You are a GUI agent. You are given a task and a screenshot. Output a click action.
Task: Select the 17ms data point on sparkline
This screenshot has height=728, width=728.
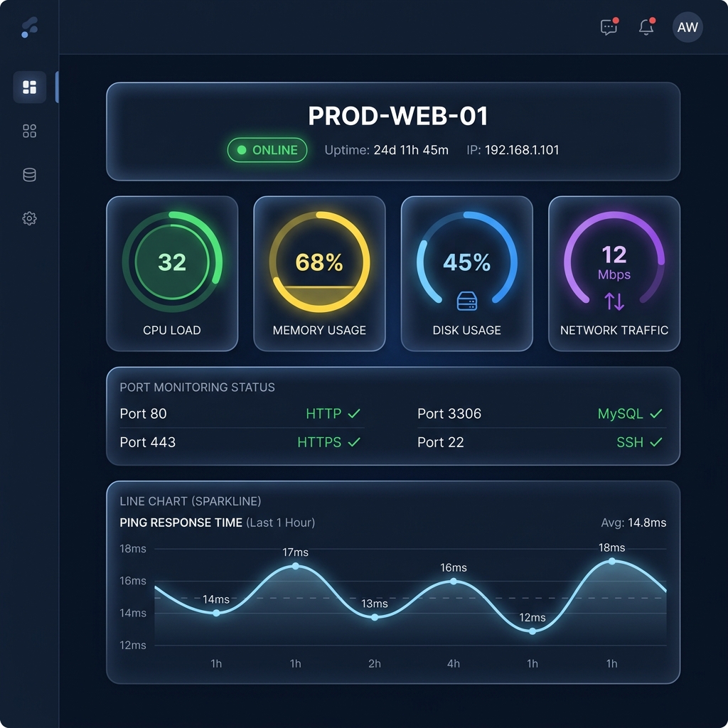point(295,566)
